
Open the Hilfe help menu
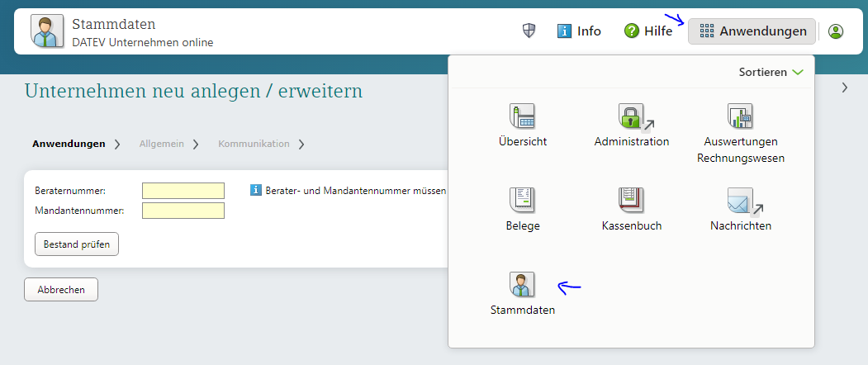coord(648,31)
